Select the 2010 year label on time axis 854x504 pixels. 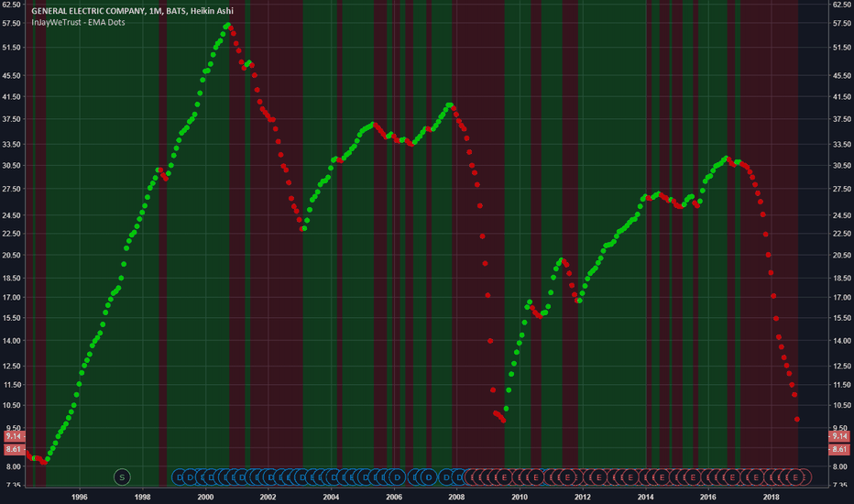[520, 497]
